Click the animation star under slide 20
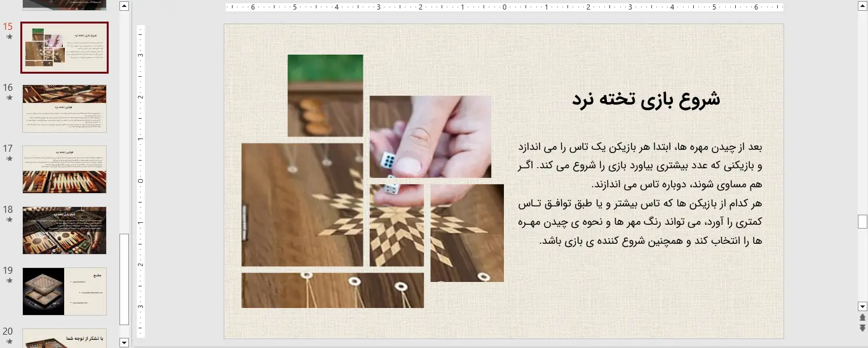 coord(9,342)
